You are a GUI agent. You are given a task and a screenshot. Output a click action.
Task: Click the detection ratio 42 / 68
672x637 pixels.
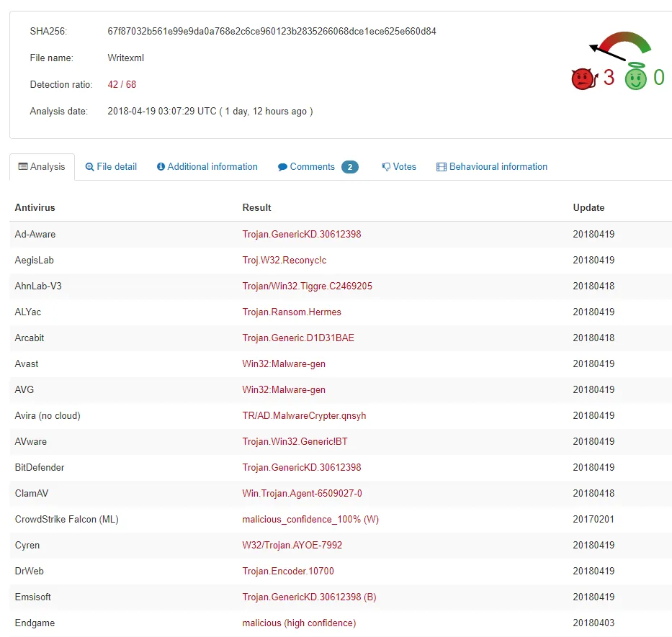tap(122, 84)
